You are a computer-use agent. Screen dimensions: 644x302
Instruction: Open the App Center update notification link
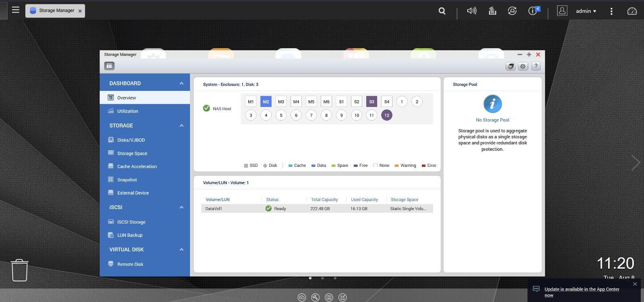click(x=582, y=292)
